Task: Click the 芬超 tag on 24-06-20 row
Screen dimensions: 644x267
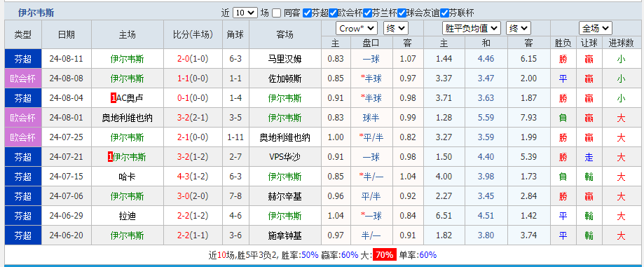Action: tap(23, 235)
